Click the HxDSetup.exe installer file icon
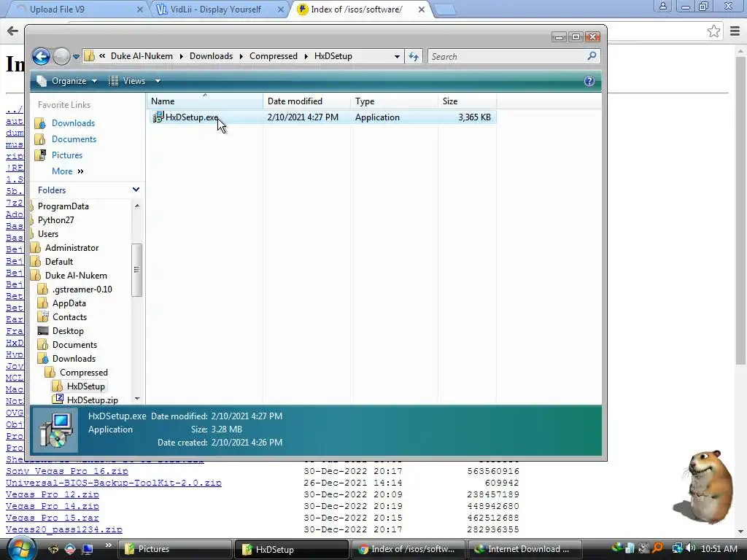The image size is (747, 560). [158, 117]
